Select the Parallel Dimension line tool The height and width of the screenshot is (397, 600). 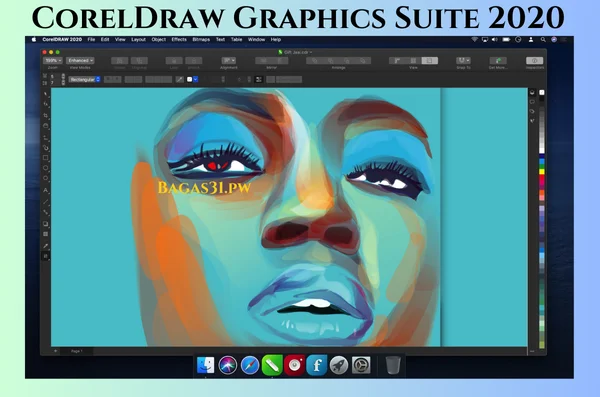pos(46,202)
